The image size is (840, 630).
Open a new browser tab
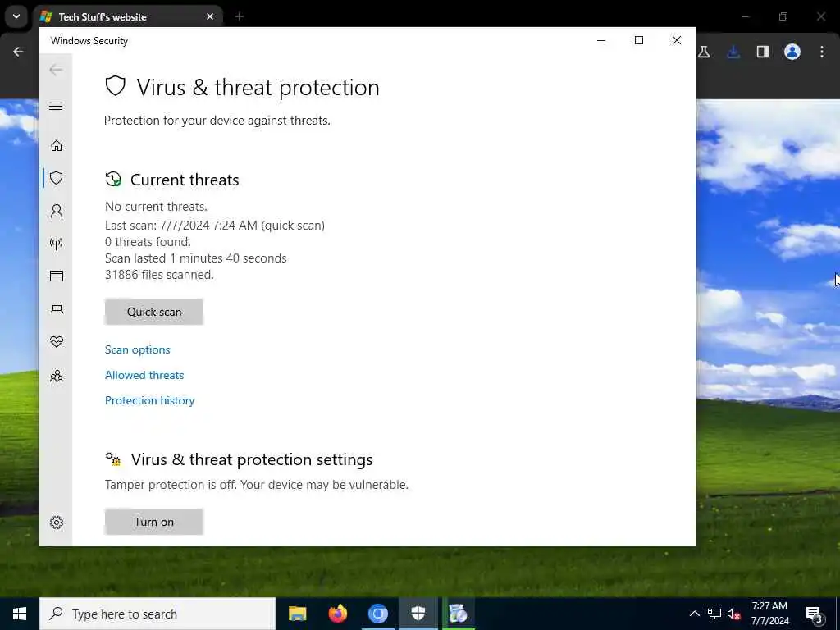[x=240, y=16]
